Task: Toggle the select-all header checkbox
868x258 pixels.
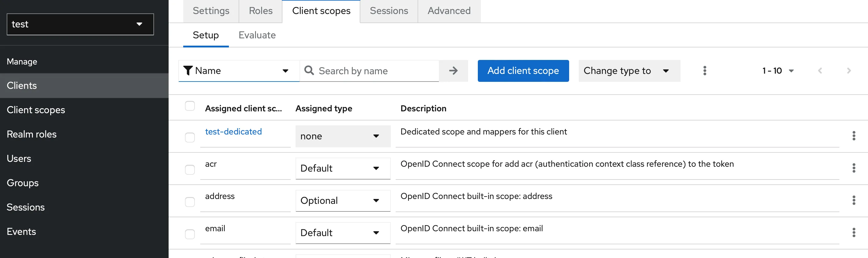Action: (190, 106)
